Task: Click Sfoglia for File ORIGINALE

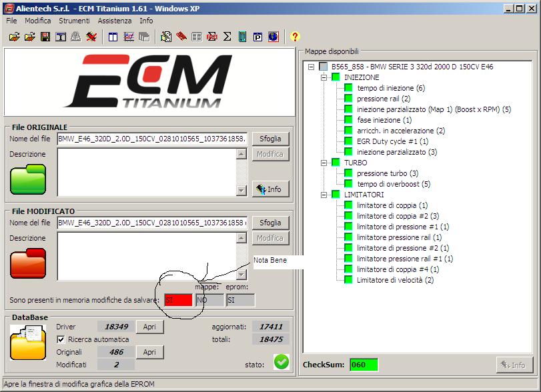Action: (271, 139)
